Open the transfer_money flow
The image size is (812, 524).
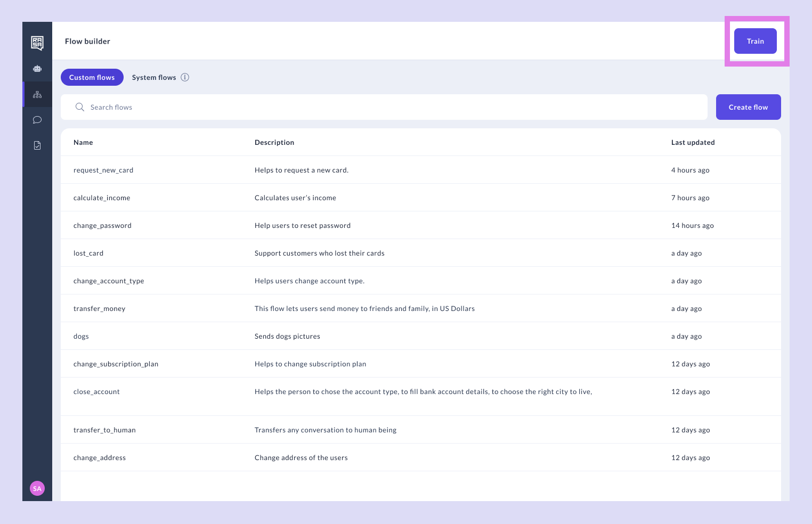100,309
